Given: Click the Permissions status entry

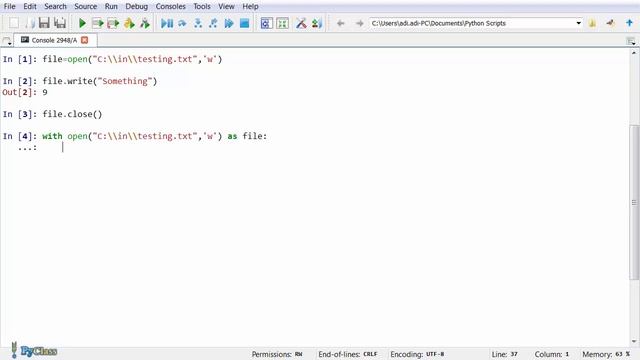Looking at the screenshot, I should click(277, 354).
